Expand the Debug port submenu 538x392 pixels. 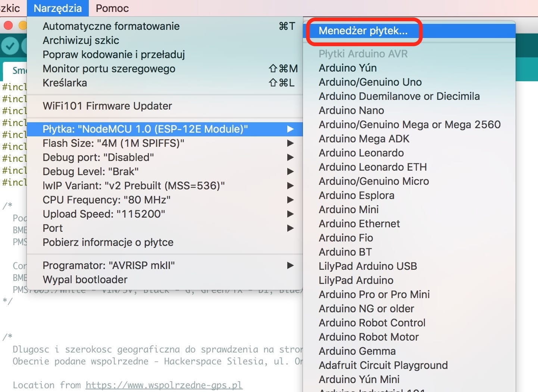165,157
